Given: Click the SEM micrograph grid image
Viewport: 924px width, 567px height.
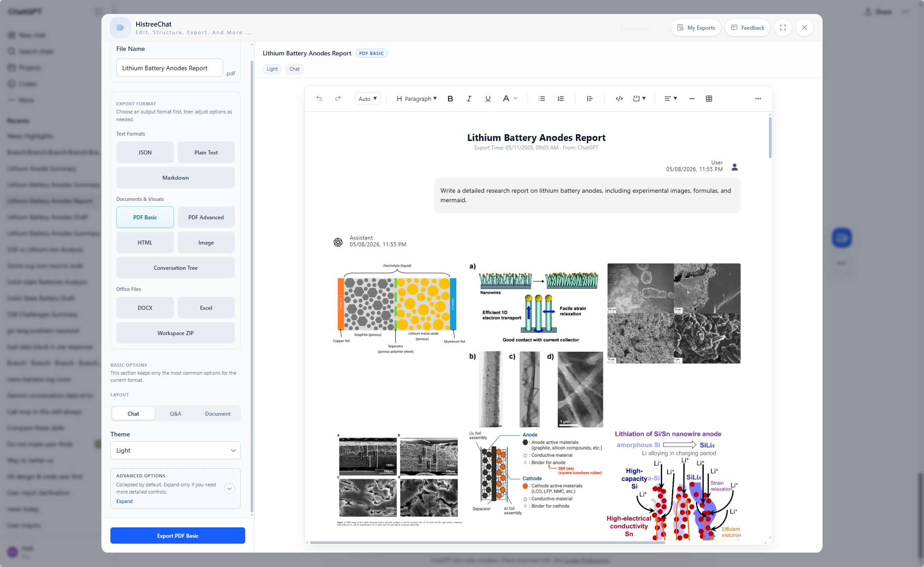Looking at the screenshot, I should coord(674,313).
